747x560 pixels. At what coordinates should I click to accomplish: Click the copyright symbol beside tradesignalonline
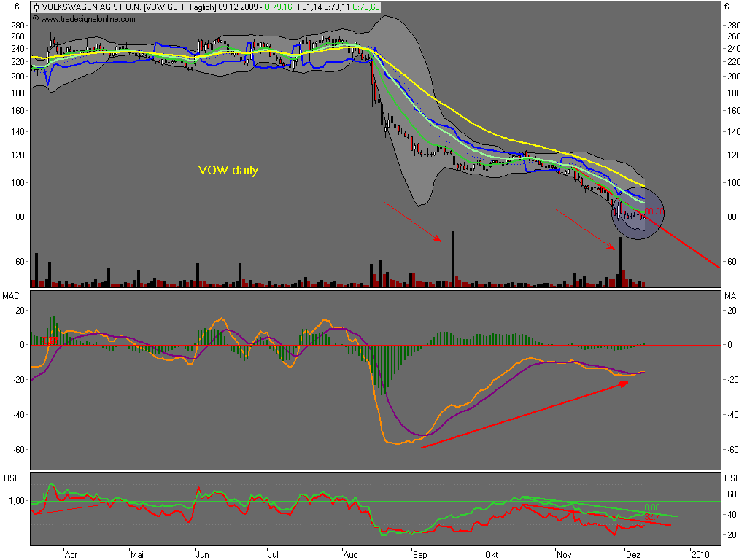[35, 19]
